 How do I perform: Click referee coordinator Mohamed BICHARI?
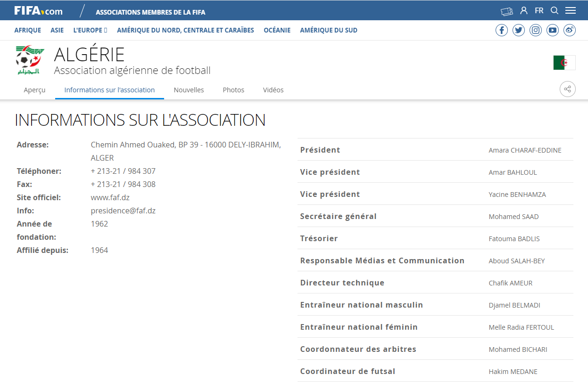coord(518,349)
